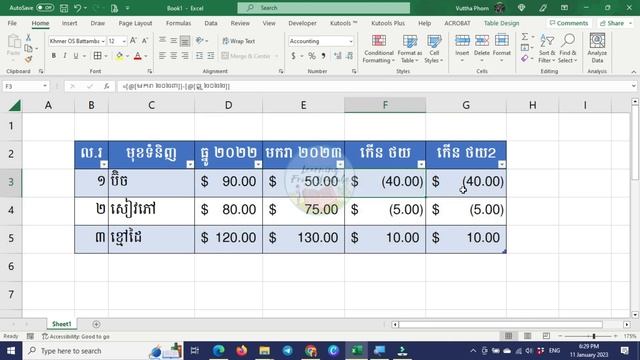The image size is (640, 360).
Task: Click Decrease Decimal icon
Action: pyautogui.click(x=350, y=56)
